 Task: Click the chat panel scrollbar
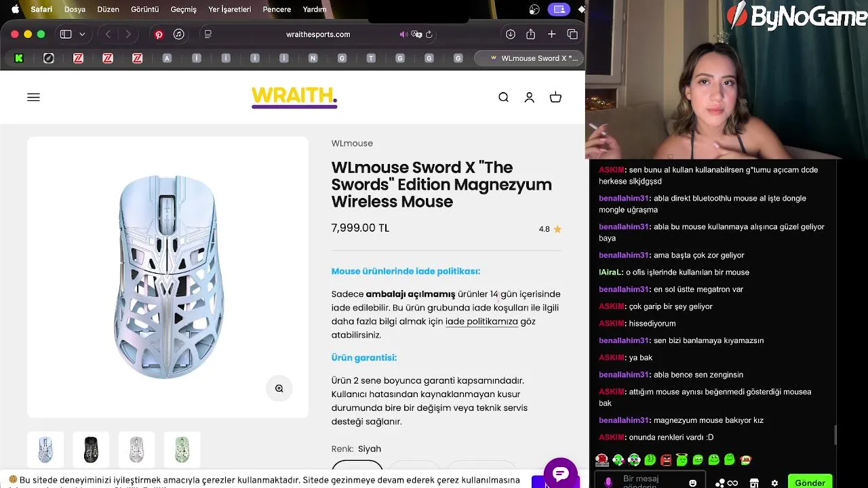pyautogui.click(x=835, y=434)
